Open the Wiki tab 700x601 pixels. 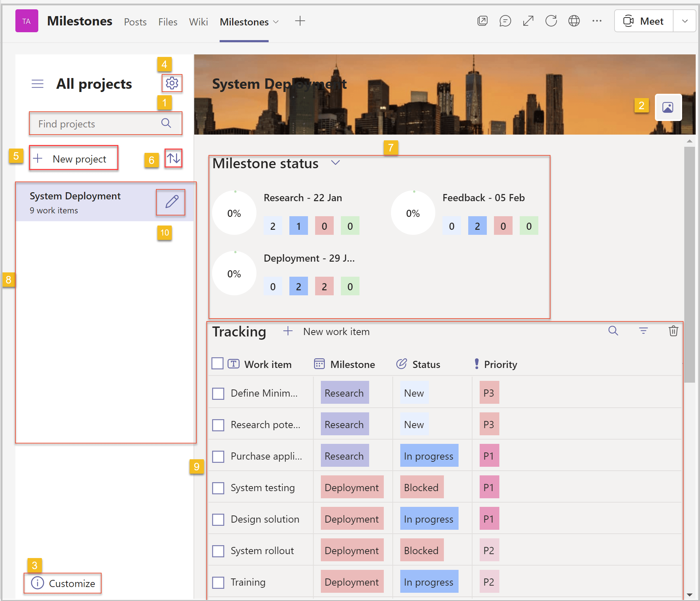point(198,22)
